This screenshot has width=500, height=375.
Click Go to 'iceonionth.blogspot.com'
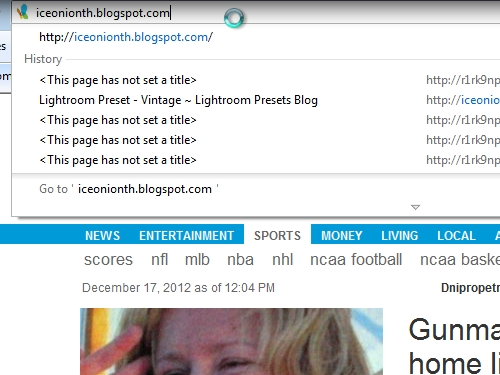tap(129, 189)
